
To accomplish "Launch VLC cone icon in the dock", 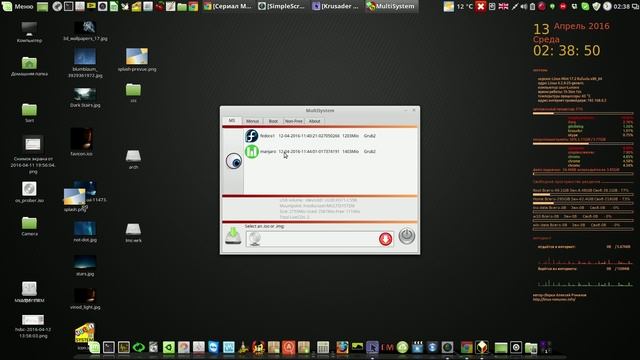I will (x=243, y=347).
